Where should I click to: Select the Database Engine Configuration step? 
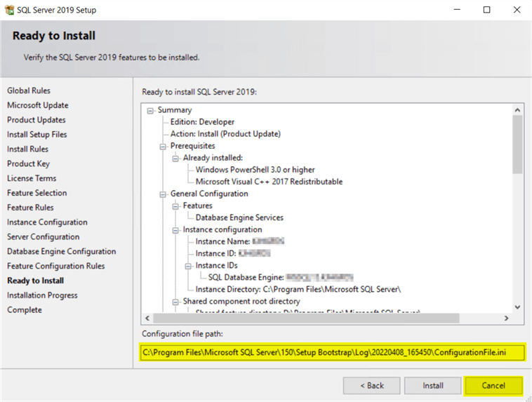click(61, 251)
